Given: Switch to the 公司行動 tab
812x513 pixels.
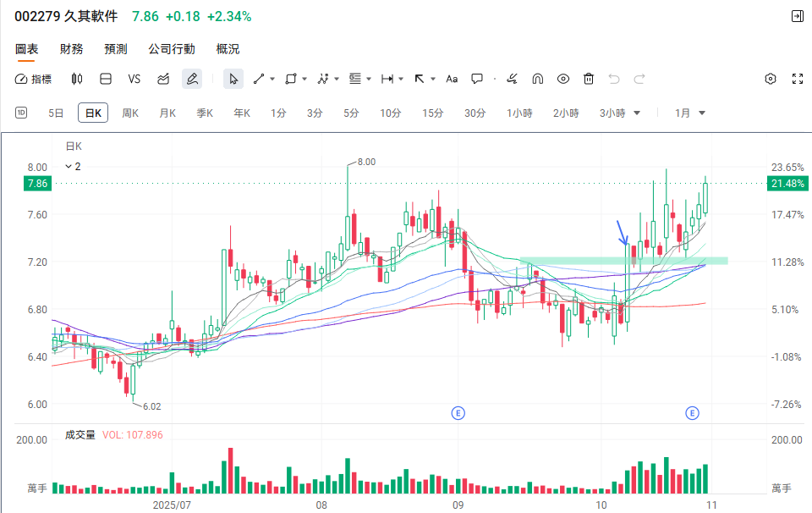Looking at the screenshot, I should [x=172, y=49].
